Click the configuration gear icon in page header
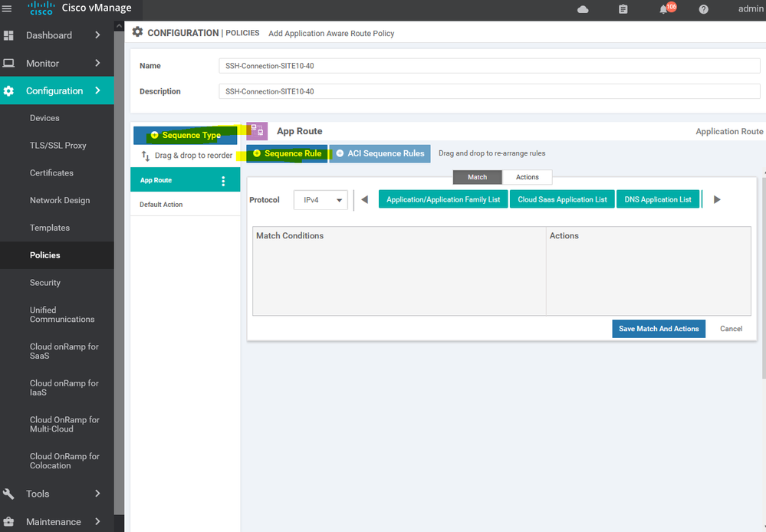The image size is (766, 532). pos(138,31)
